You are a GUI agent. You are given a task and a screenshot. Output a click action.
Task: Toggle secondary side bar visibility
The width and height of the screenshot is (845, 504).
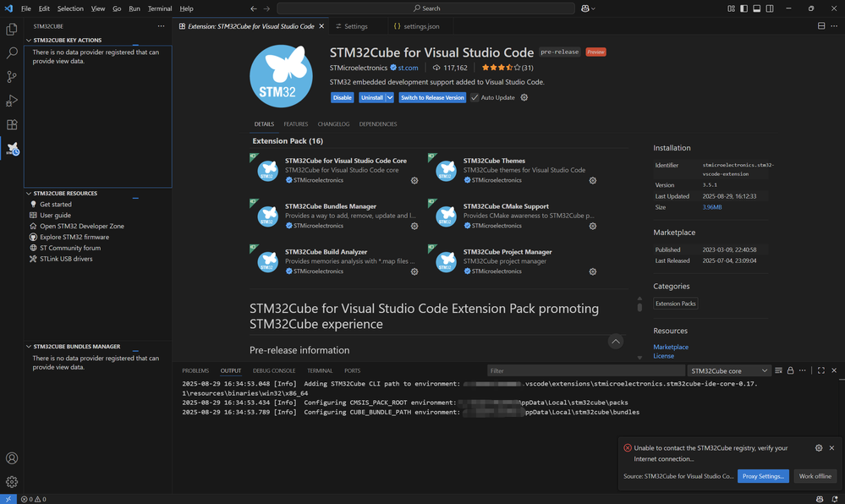(770, 8)
